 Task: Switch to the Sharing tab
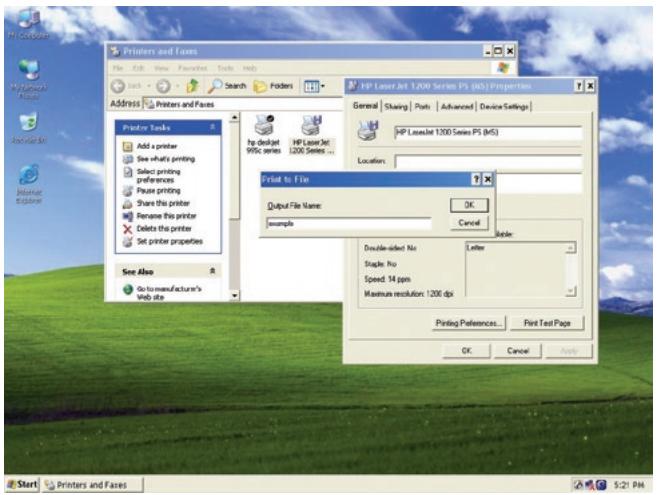coord(396,106)
